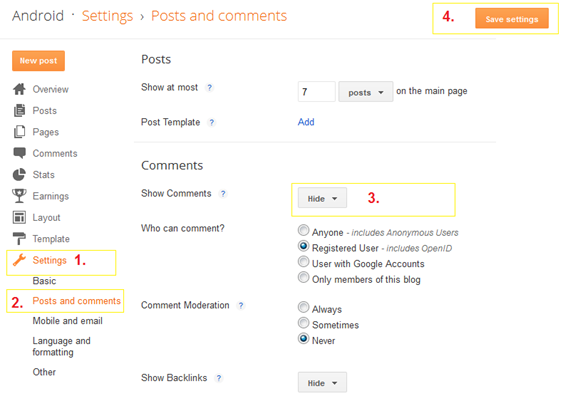563x401 pixels.
Task: Open Settings in the sidebar
Action: [x=50, y=260]
